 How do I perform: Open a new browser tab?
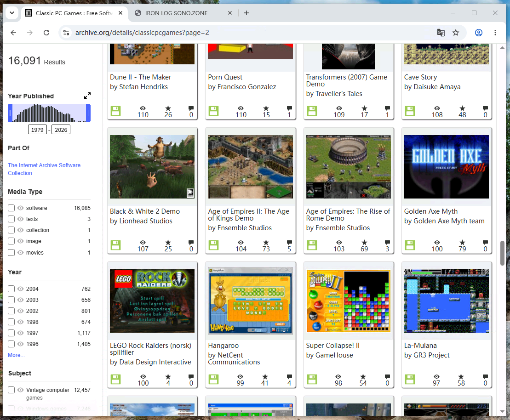pyautogui.click(x=246, y=13)
